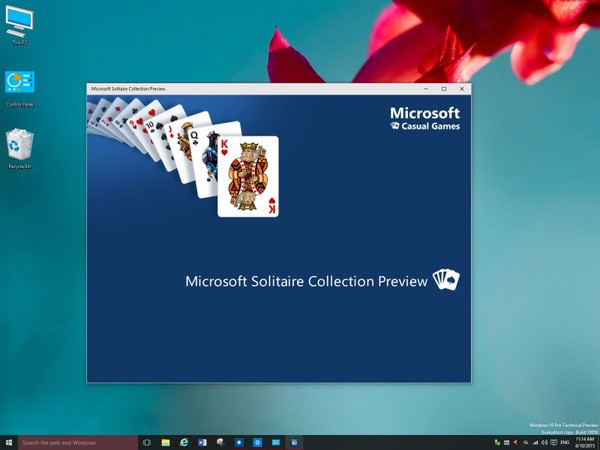The width and height of the screenshot is (600, 450).
Task: Click the Search the web and Windows box
Action: pos(78,443)
